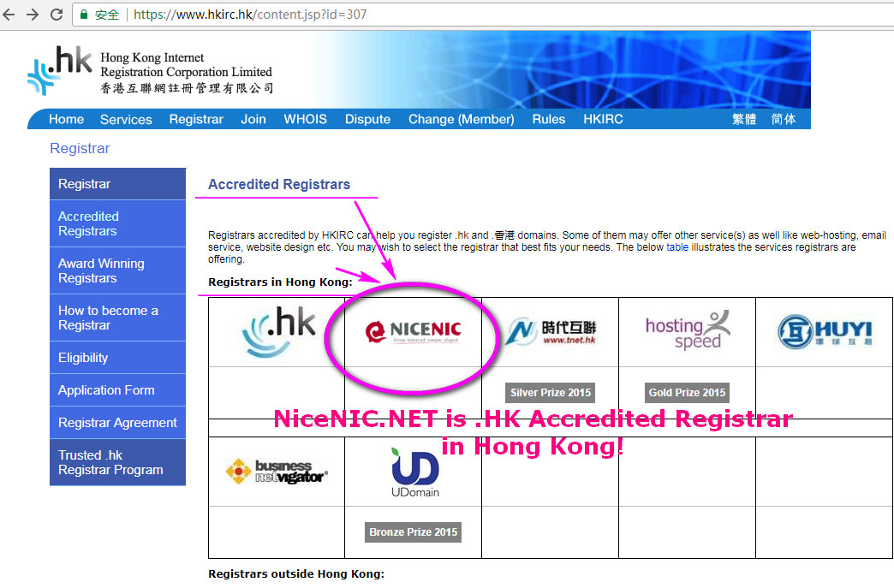Viewport: 894px width, 588px height.
Task: Select the hosting speed registrar logo
Action: click(686, 330)
